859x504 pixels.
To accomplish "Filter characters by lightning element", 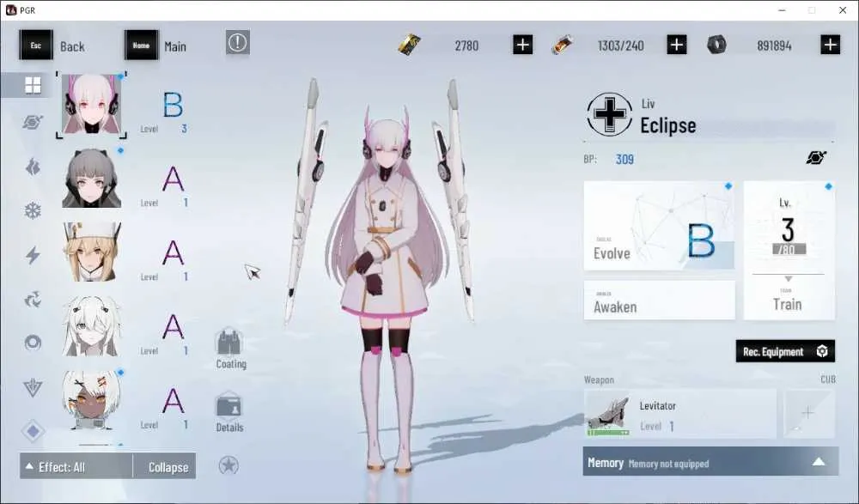I will point(33,255).
